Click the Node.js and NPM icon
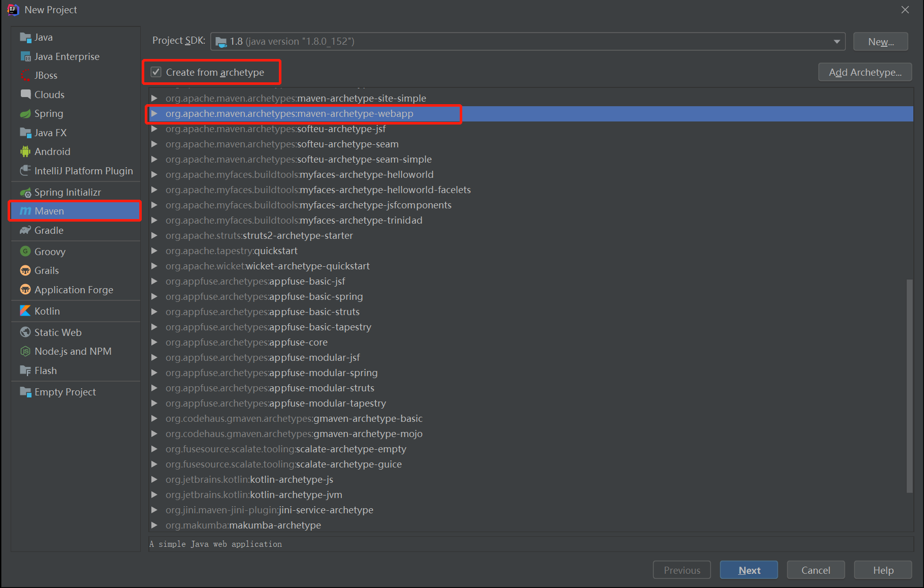The height and width of the screenshot is (588, 924). tap(25, 352)
